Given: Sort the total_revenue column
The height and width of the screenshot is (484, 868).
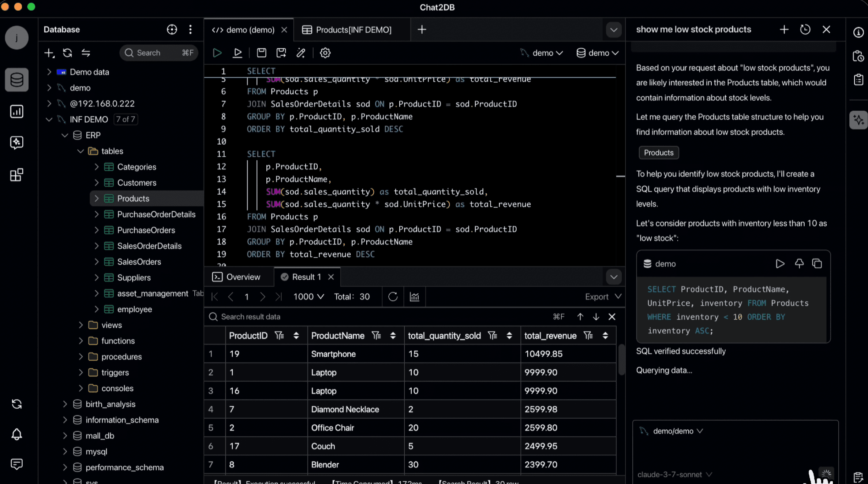Looking at the screenshot, I should tap(605, 335).
